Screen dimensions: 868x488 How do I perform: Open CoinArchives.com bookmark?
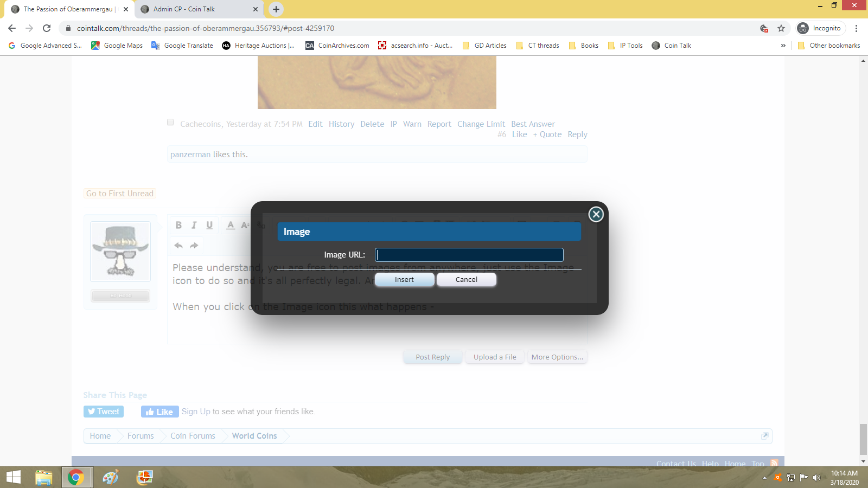click(337, 46)
